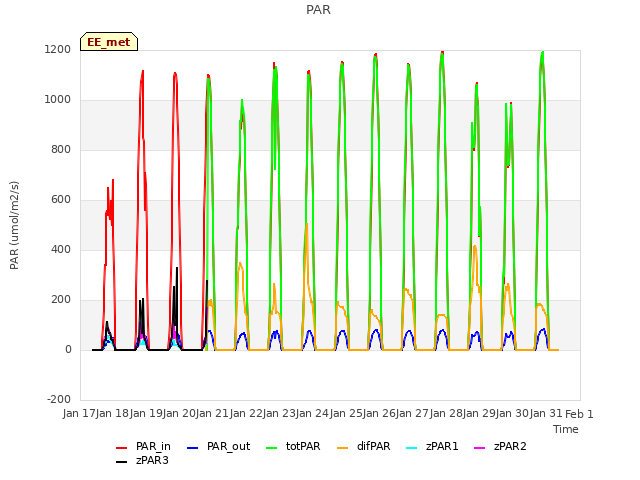Click the PAR chart title

click(318, 9)
